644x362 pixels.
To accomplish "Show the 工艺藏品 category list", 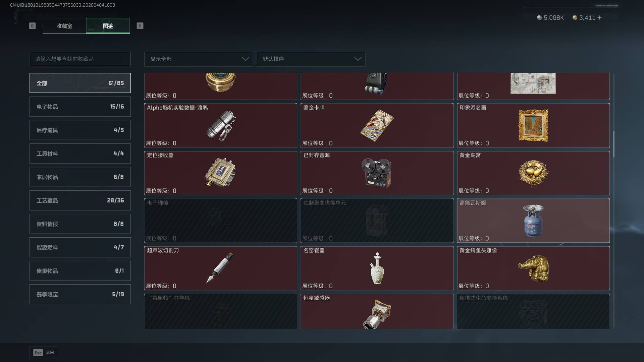I will (80, 200).
